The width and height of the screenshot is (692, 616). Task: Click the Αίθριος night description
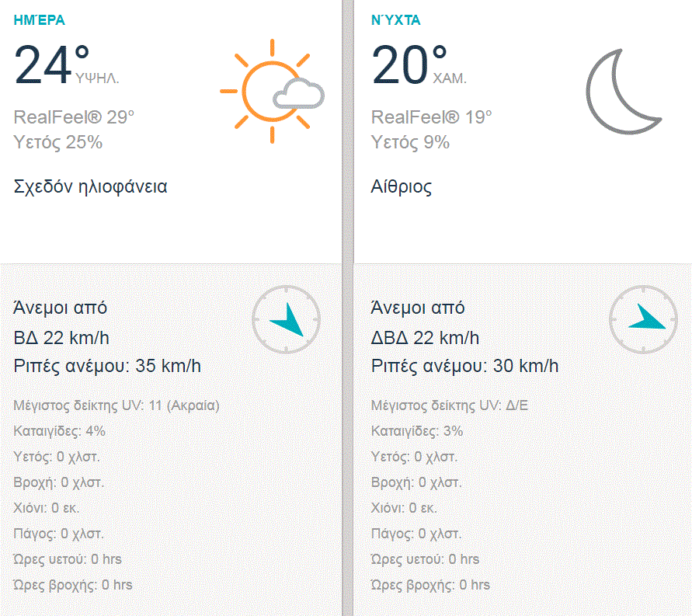pos(402,186)
